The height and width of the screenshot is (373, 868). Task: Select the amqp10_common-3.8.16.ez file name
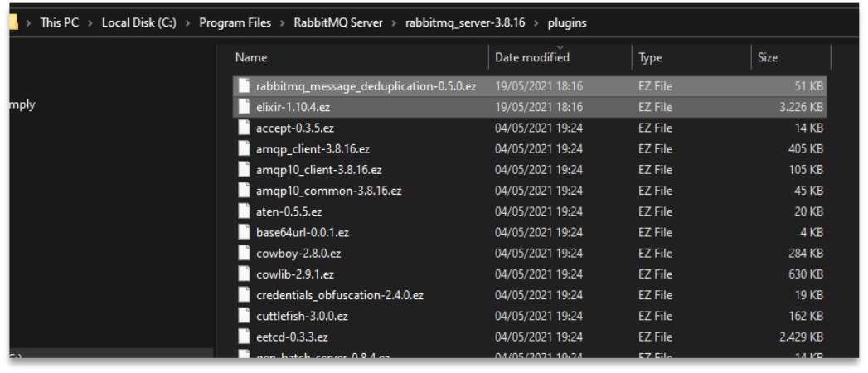[329, 191]
